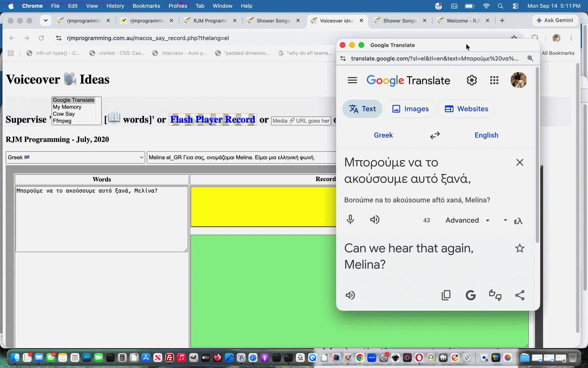Open the Bookmarks menu
This screenshot has height=368, width=588.
click(x=146, y=6)
